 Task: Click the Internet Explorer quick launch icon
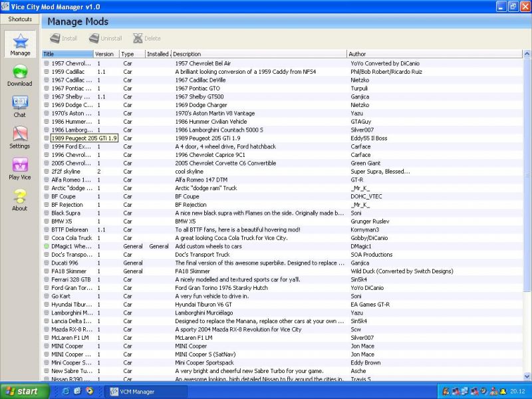[65, 391]
